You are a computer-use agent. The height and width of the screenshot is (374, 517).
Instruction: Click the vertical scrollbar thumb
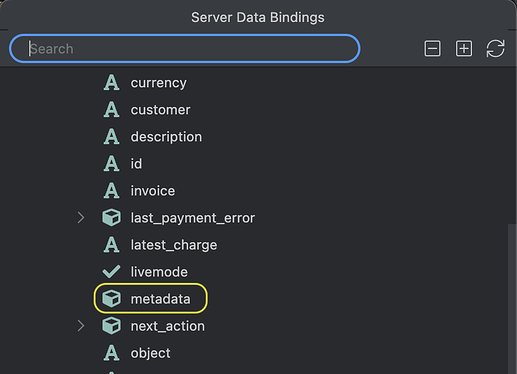[512, 299]
